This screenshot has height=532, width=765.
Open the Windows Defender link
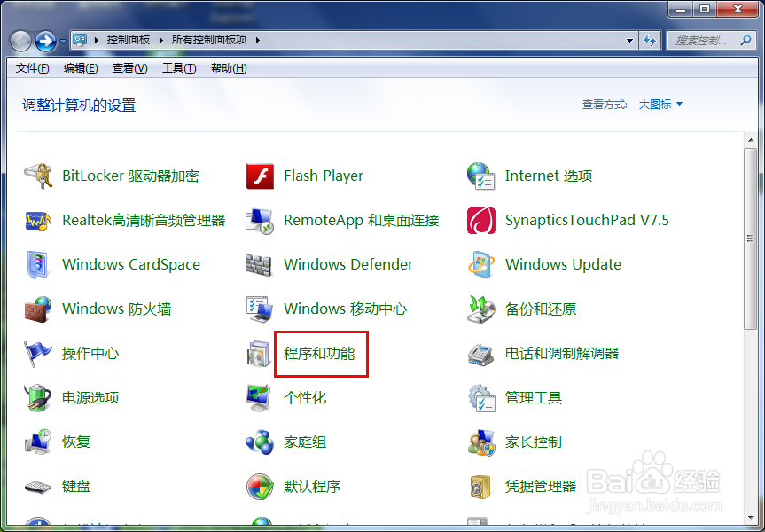[348, 264]
